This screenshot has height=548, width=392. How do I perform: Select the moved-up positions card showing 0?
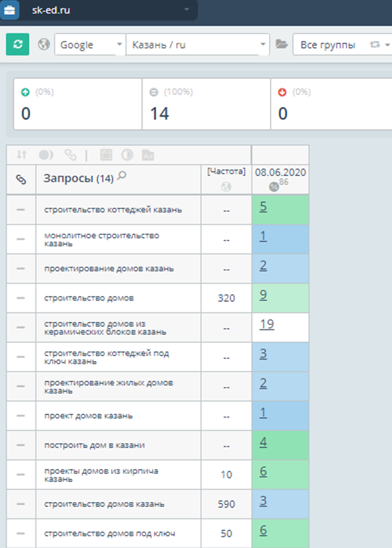click(77, 104)
